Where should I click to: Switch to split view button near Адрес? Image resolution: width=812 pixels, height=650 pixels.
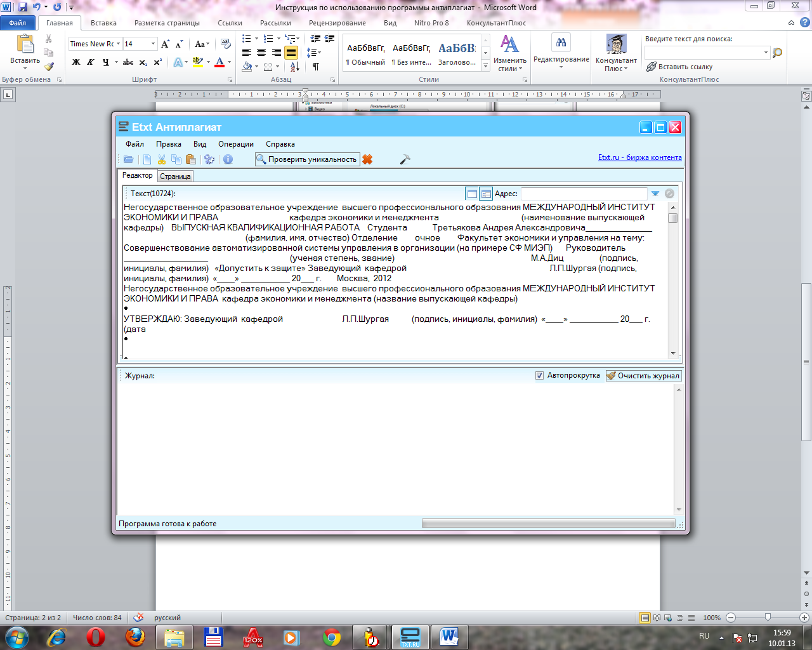486,194
